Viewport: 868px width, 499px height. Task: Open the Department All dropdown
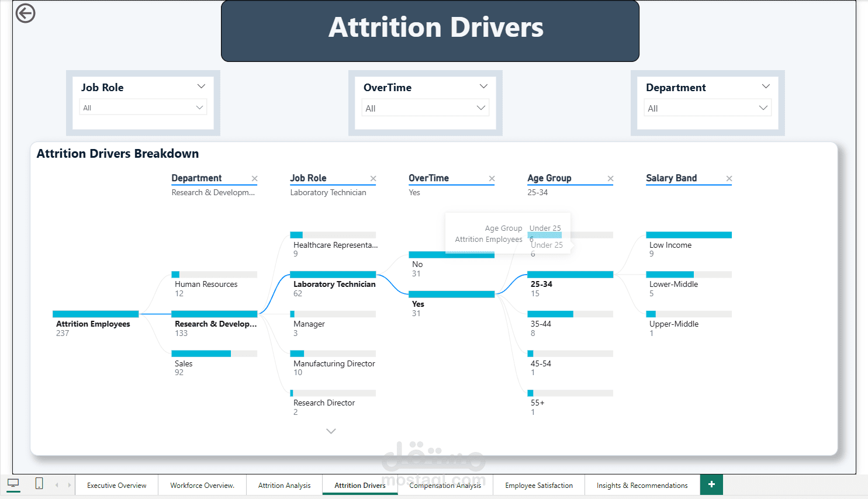pos(708,108)
